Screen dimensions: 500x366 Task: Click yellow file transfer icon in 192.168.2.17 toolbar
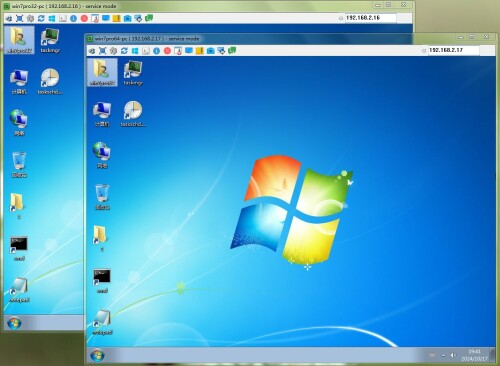coord(200,51)
